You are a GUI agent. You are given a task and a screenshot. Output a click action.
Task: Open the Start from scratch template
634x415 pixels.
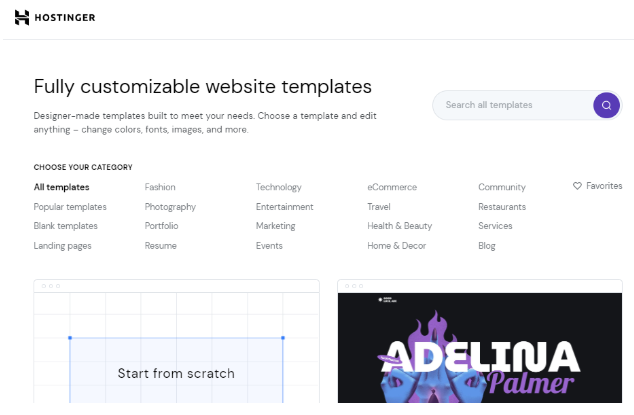coord(176,373)
